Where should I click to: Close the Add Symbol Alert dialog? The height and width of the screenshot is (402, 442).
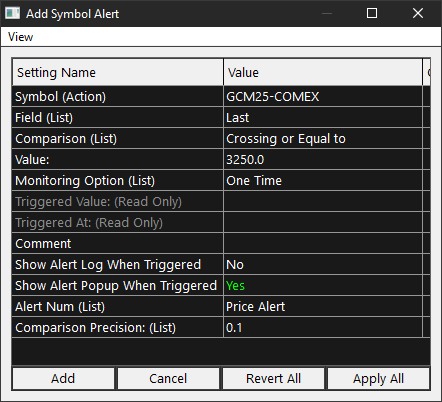coord(418,13)
